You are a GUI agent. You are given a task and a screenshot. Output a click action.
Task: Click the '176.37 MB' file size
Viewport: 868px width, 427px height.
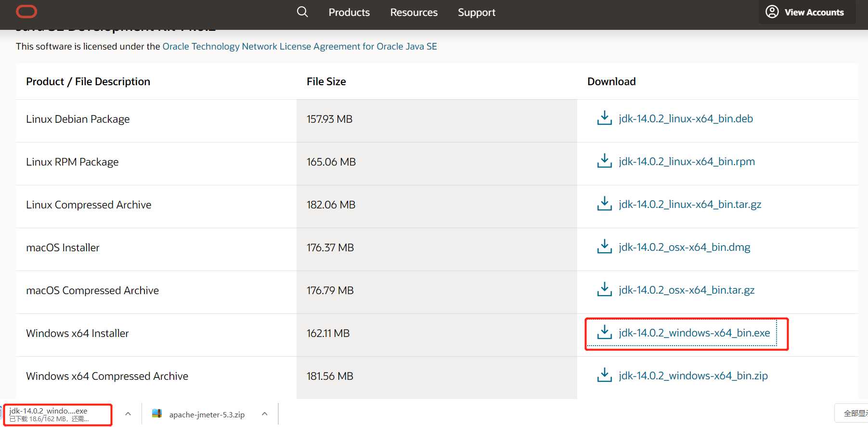[x=330, y=247]
